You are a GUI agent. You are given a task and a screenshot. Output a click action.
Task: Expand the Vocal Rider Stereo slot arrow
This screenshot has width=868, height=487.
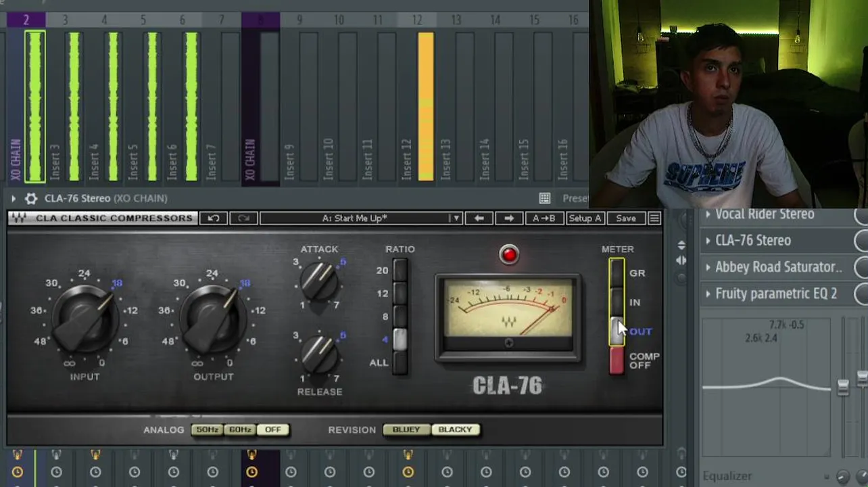pos(708,214)
